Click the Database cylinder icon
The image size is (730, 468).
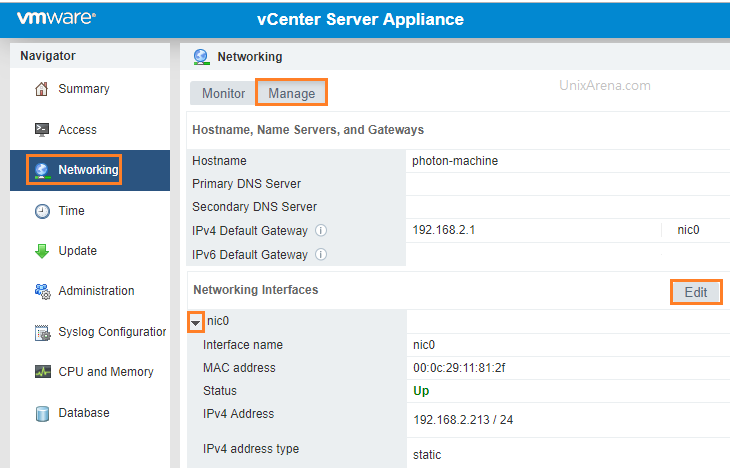pos(42,414)
